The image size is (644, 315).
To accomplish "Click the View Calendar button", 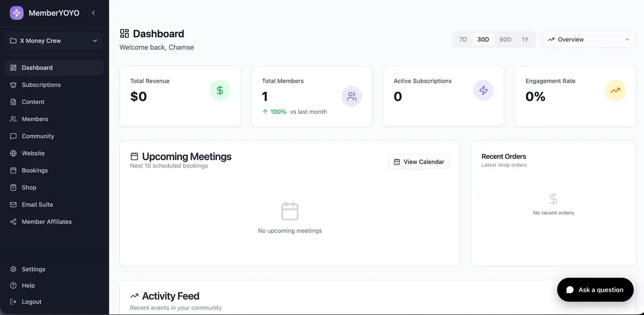I will coord(419,162).
